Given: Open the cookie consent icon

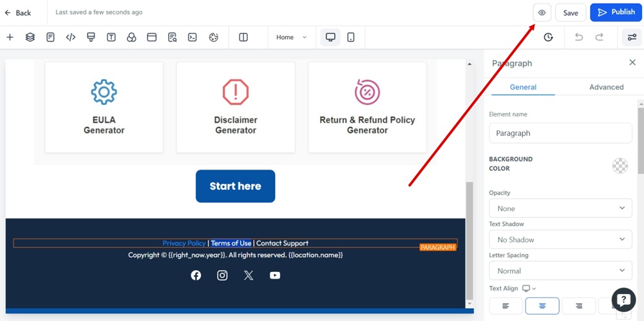Looking at the screenshot, I should 213,37.
